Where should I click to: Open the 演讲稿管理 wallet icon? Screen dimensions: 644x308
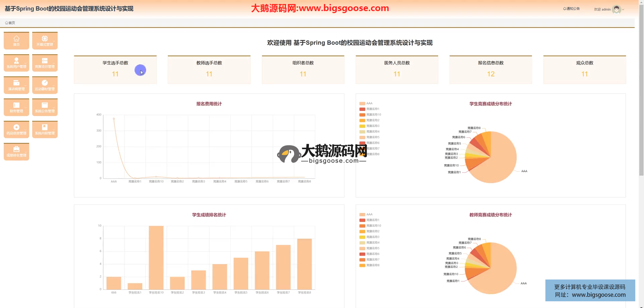[x=16, y=83]
